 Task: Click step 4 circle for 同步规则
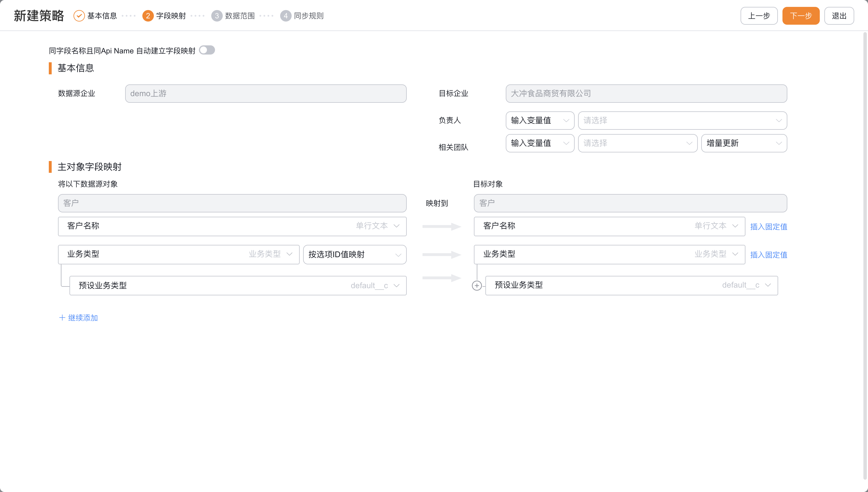tap(286, 16)
